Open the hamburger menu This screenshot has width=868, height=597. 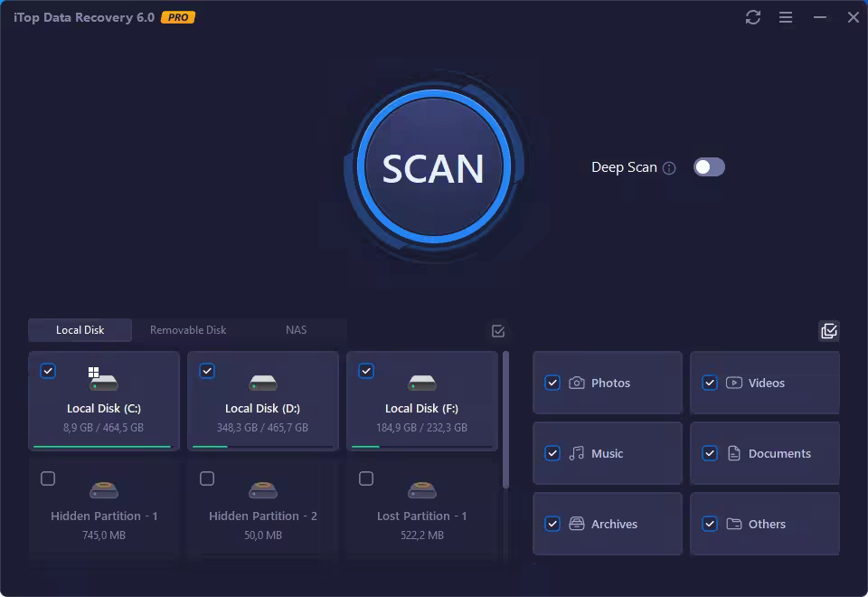pyautogui.click(x=785, y=17)
